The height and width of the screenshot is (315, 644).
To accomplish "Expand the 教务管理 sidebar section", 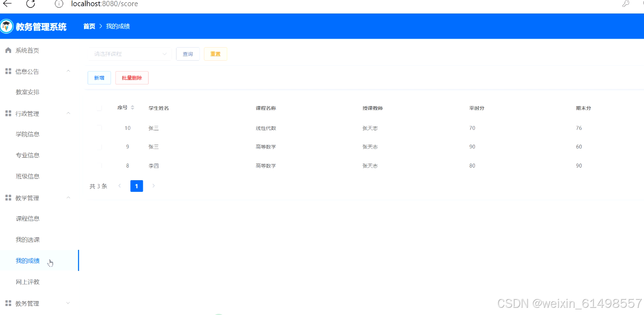I will click(68, 303).
